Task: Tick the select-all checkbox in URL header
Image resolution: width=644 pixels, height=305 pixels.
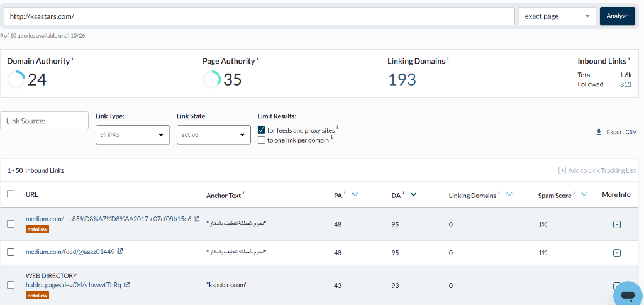Action: (x=11, y=194)
